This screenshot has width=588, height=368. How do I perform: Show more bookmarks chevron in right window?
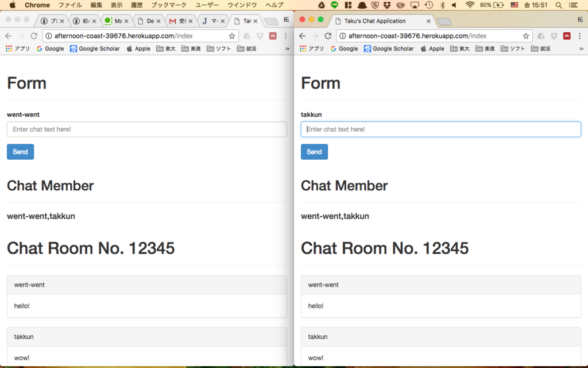(581, 48)
